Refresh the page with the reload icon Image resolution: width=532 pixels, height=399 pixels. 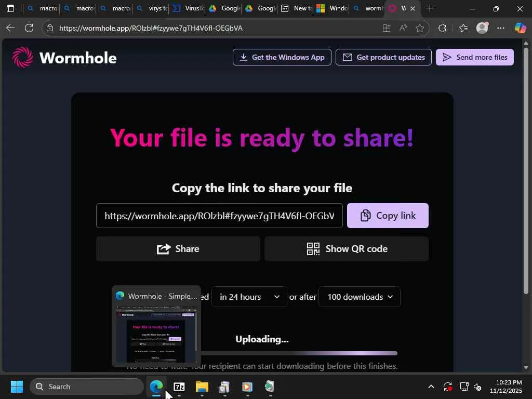29,28
